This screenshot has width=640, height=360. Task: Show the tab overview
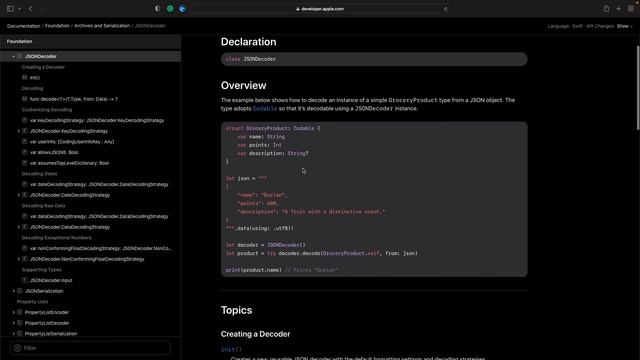click(631, 9)
